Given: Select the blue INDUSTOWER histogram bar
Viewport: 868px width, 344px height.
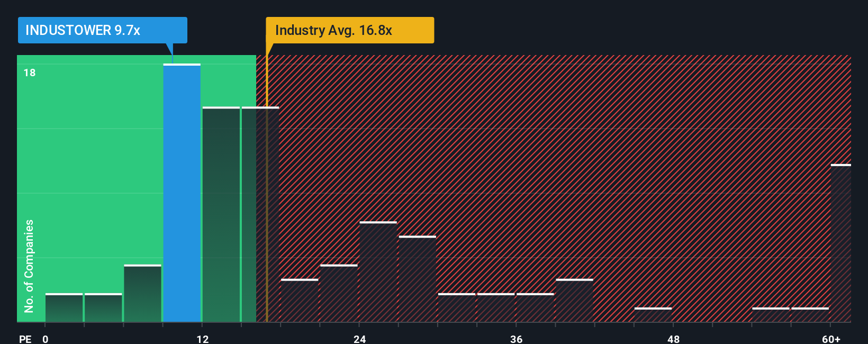Looking at the screenshot, I should point(182,193).
